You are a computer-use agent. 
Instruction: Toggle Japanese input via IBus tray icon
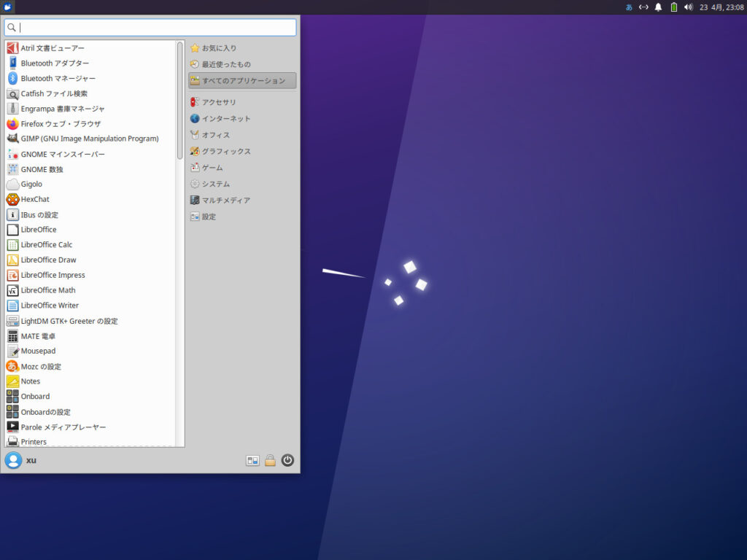click(x=628, y=7)
